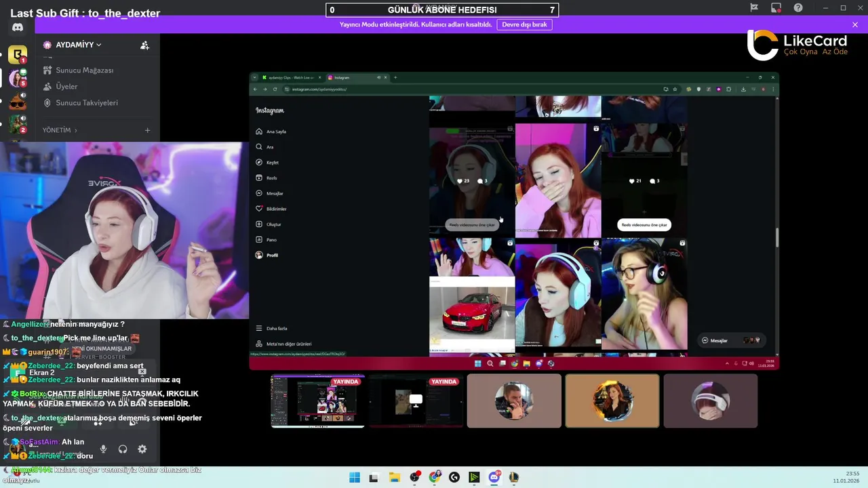The width and height of the screenshot is (868, 488).
Task: Close the Ekran 2 stream preview
Action: point(142,371)
